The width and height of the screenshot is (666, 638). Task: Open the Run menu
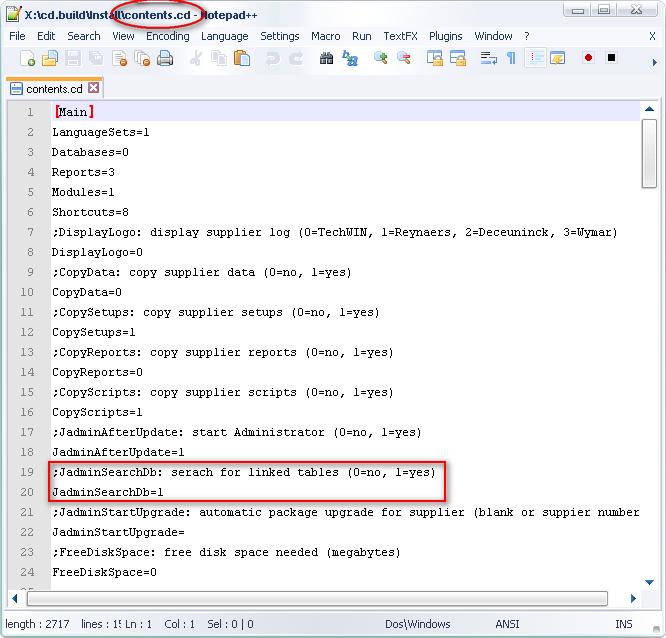tap(361, 36)
